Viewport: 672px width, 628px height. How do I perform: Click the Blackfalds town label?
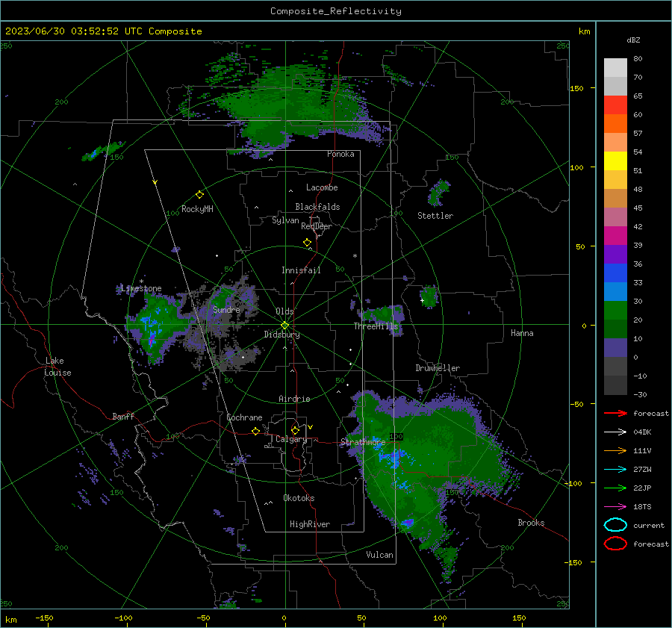tap(317, 207)
